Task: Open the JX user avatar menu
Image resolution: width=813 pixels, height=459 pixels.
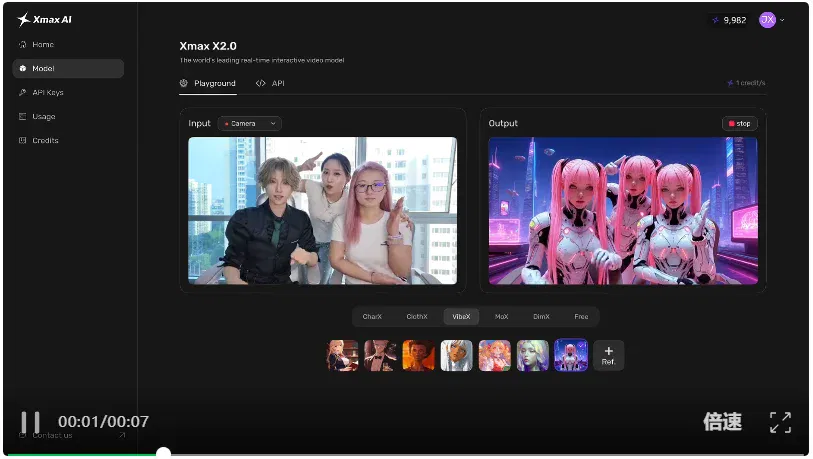Action: pos(767,20)
